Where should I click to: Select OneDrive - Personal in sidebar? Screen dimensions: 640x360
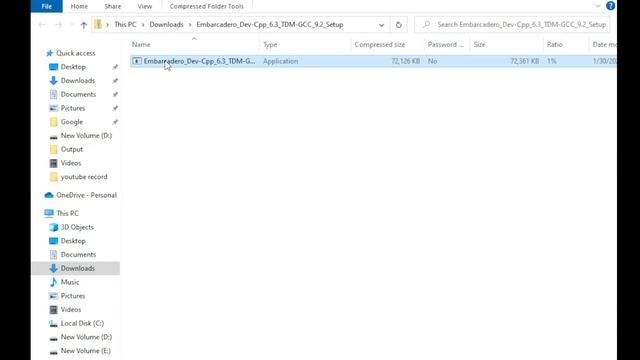pyautogui.click(x=87, y=195)
